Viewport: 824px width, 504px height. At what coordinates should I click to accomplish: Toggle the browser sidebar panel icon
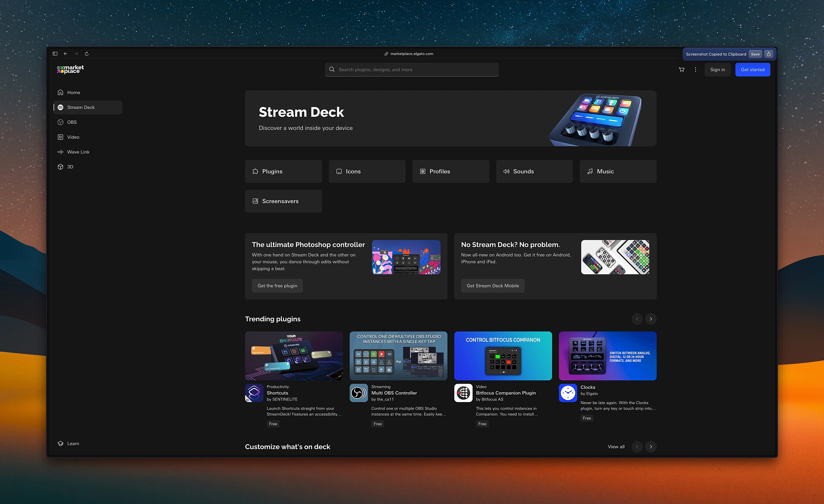pos(55,53)
